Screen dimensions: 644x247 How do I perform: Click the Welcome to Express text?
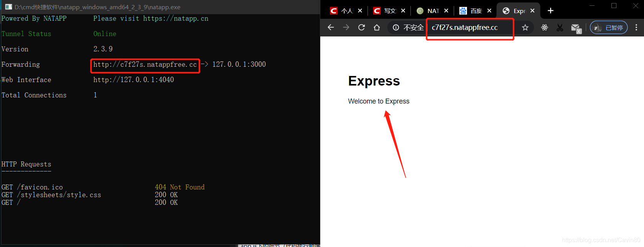click(379, 101)
